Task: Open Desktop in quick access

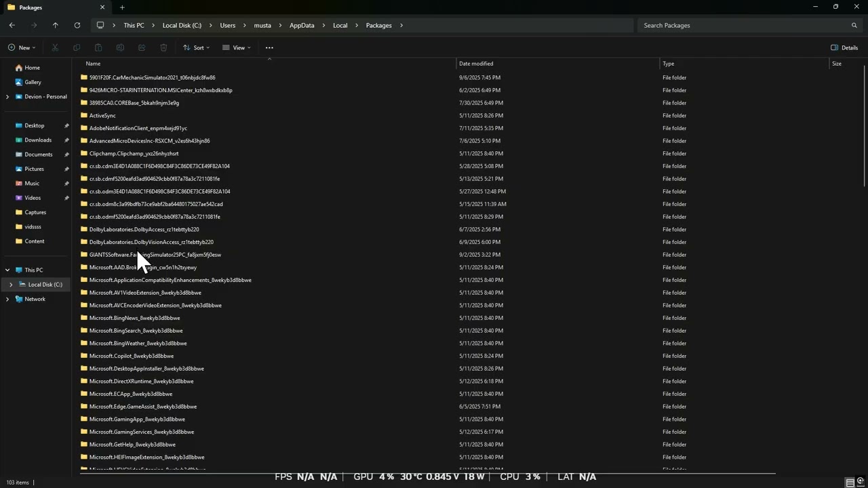Action: pyautogui.click(x=34, y=125)
